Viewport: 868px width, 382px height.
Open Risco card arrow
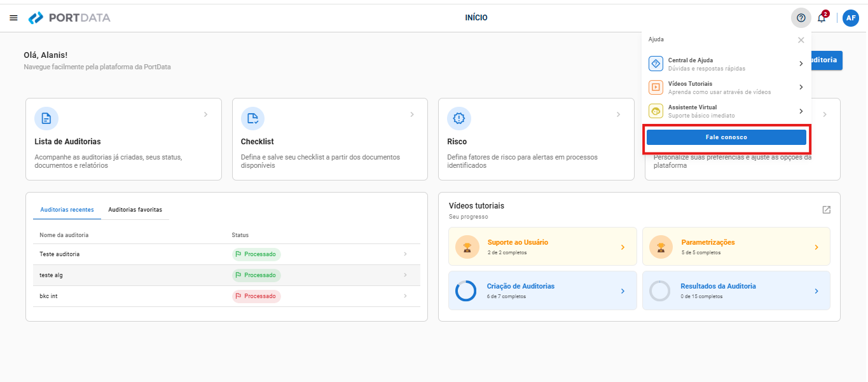pos(618,114)
